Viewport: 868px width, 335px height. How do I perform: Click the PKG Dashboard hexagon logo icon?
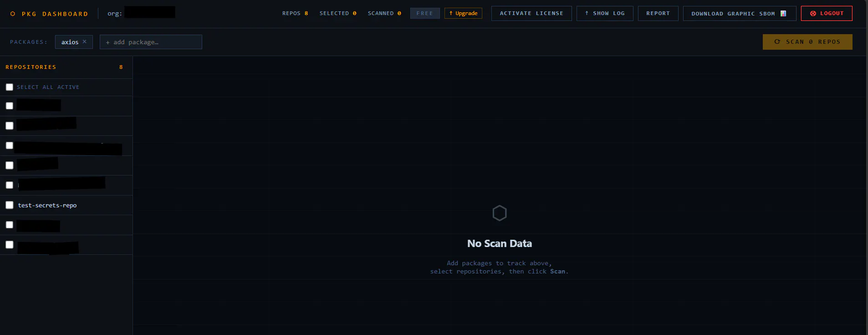pos(13,14)
